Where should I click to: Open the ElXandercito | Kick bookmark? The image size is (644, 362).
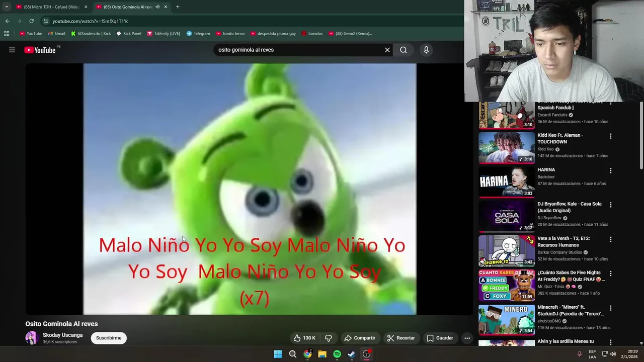91,34
